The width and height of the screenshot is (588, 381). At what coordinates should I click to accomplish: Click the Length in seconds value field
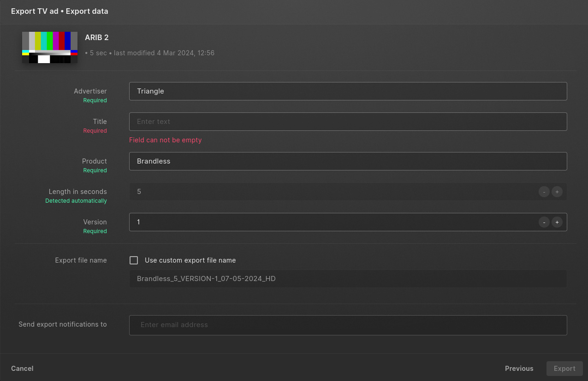click(x=332, y=192)
